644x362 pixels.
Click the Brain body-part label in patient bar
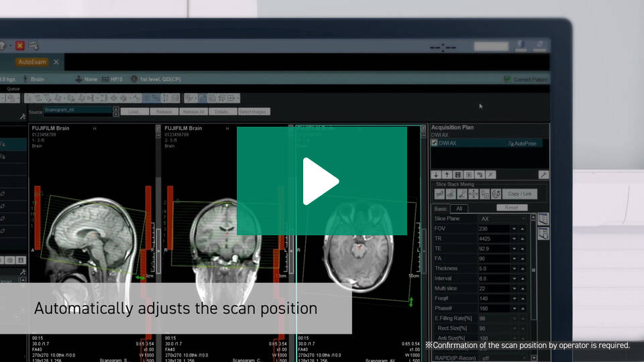point(38,79)
